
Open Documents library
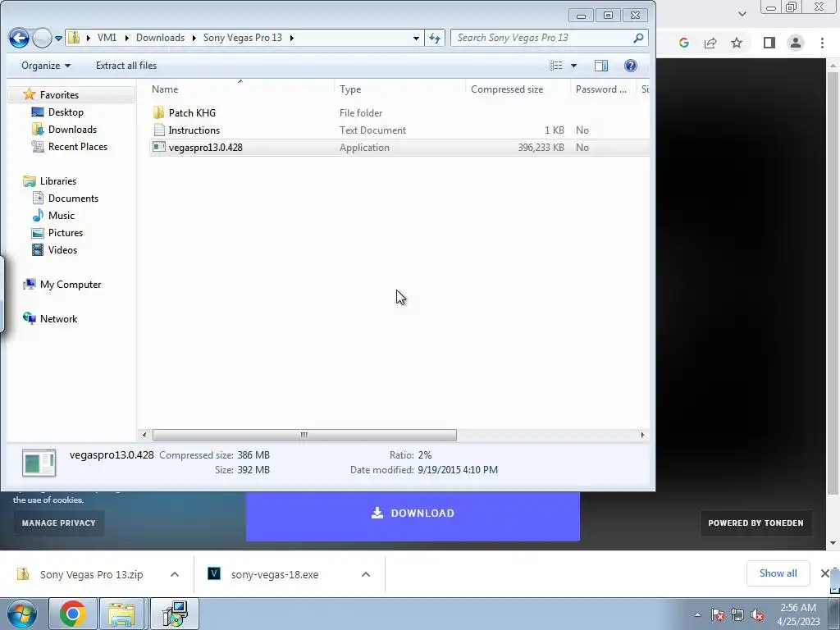(73, 199)
